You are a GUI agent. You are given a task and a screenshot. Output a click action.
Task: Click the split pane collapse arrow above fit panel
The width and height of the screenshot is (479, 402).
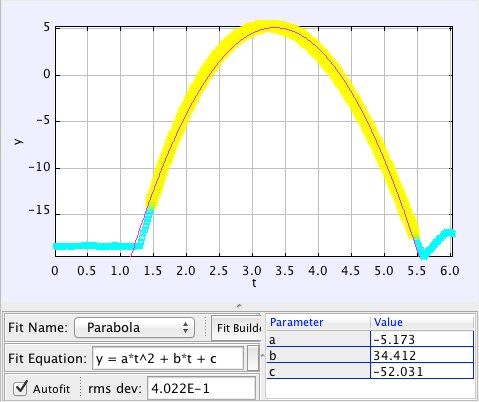tap(239, 305)
